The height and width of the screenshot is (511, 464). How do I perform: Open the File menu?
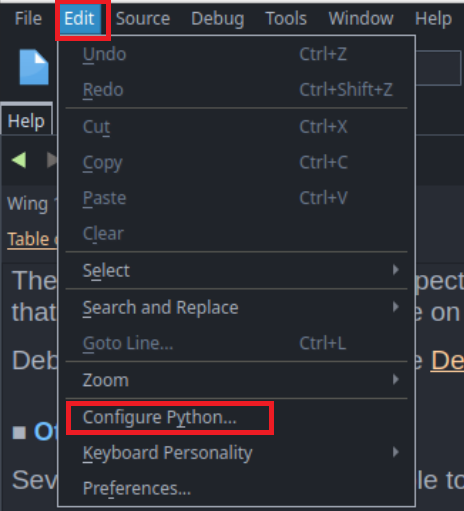click(x=28, y=18)
